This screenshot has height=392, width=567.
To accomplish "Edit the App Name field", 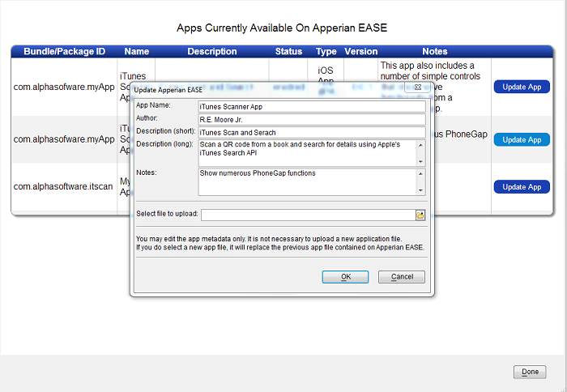I will click(312, 107).
